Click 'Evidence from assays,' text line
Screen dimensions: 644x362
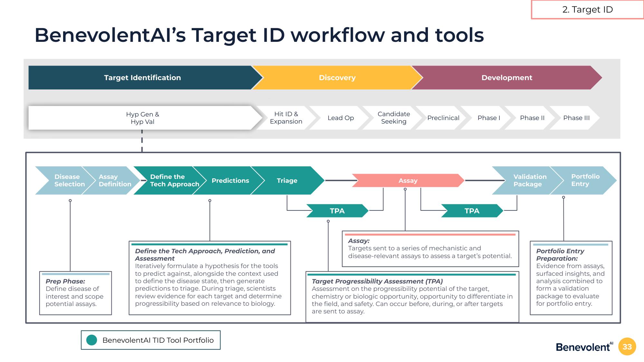click(x=570, y=266)
